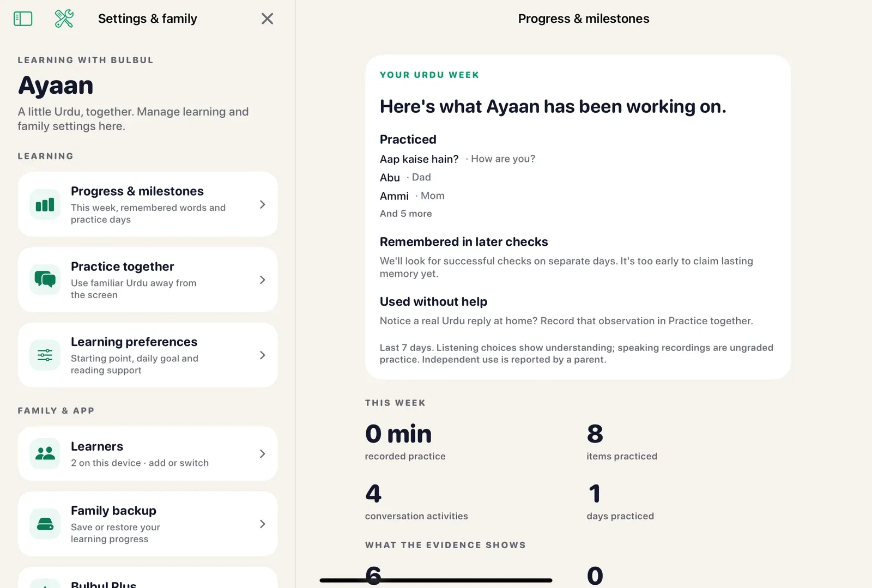
Task: Select the 'Abu' practiced word
Action: click(390, 178)
